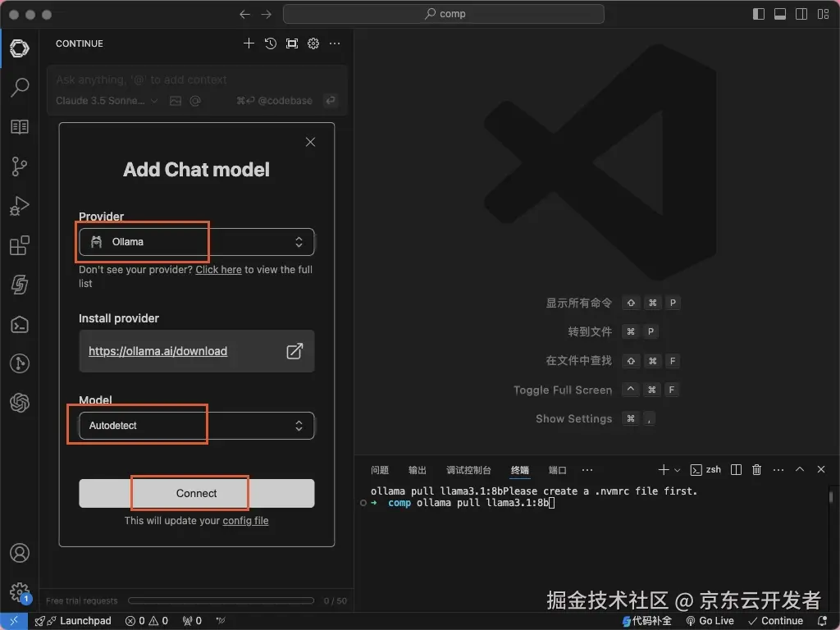
Task: Kill terminal with trash icon
Action: 756,470
